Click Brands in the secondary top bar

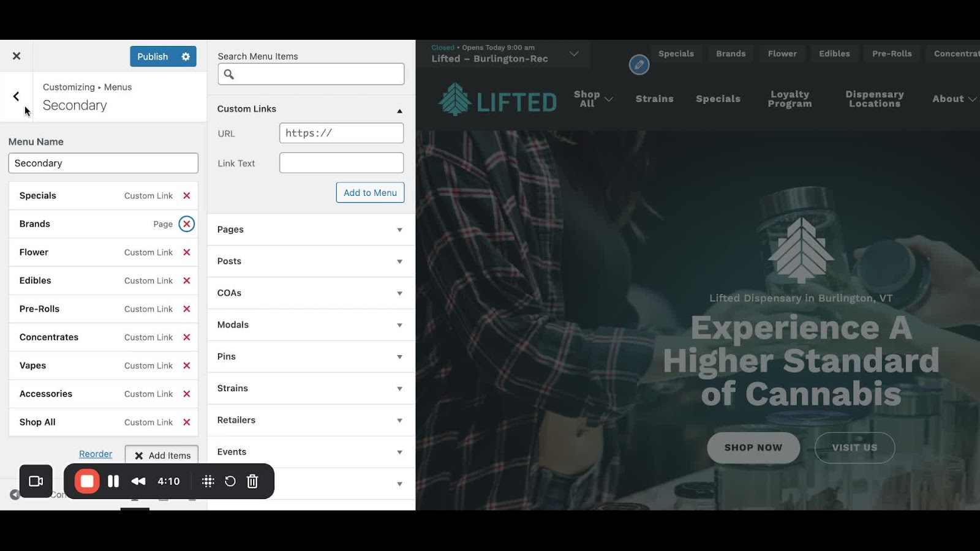731,54
